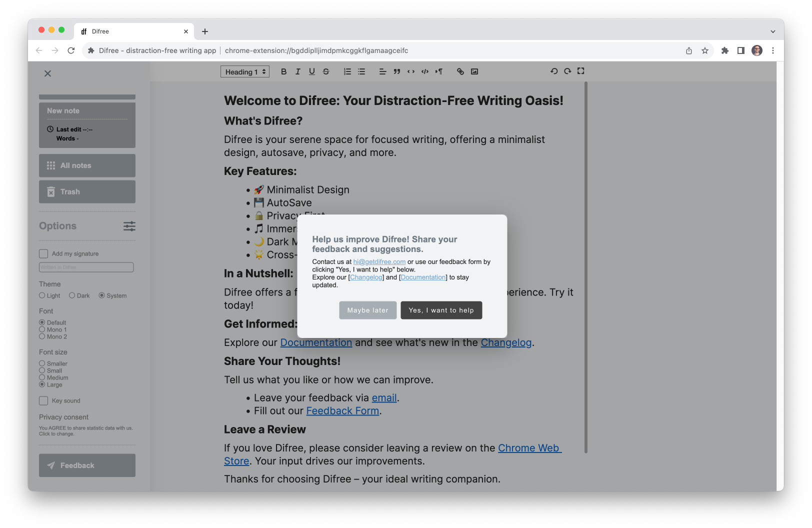Screen dimensions: 812x528
Task: Toggle bold formatting in editor toolbar
Action: click(283, 71)
